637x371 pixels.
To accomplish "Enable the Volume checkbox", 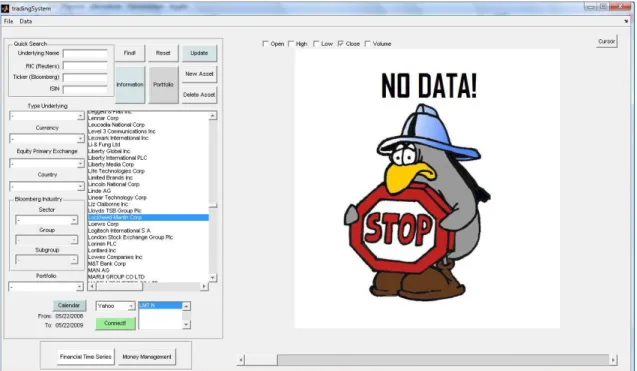I will 368,44.
